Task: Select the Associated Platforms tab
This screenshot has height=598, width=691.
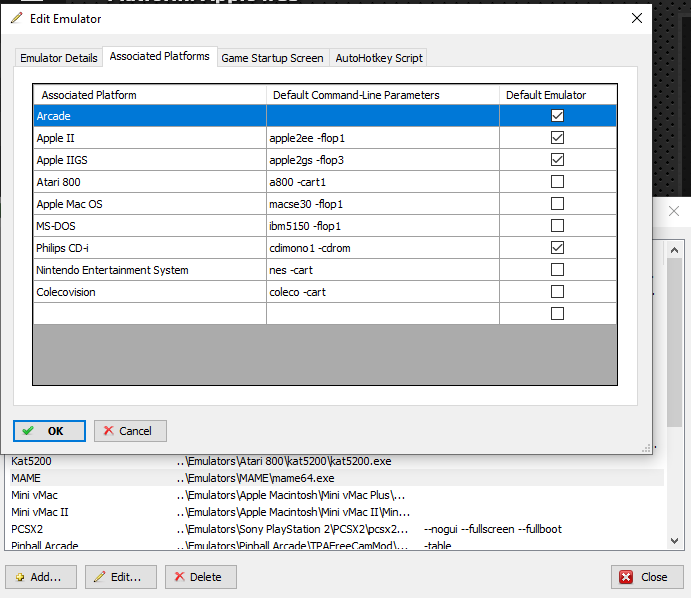Action: pos(160,56)
